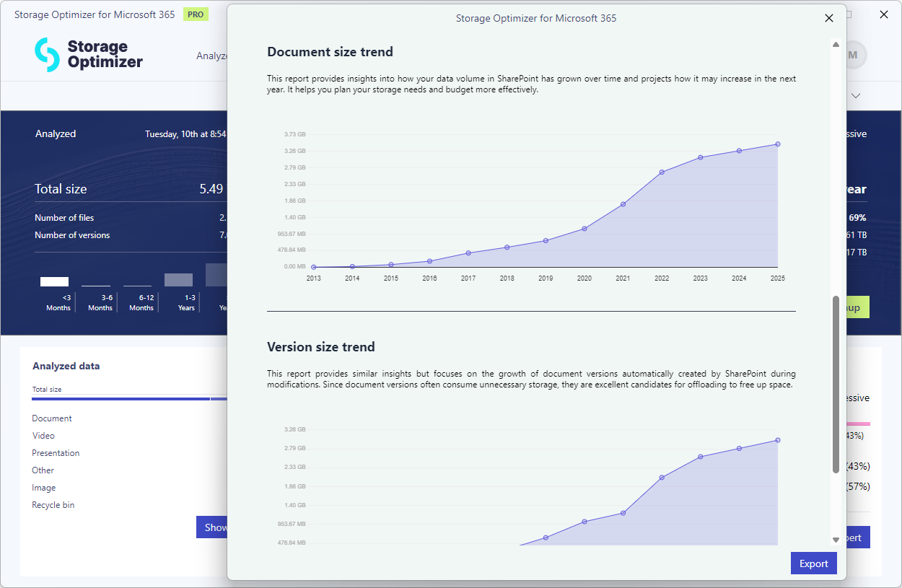902x588 pixels.
Task: Click the 1-3 Years age bar
Action: (178, 280)
